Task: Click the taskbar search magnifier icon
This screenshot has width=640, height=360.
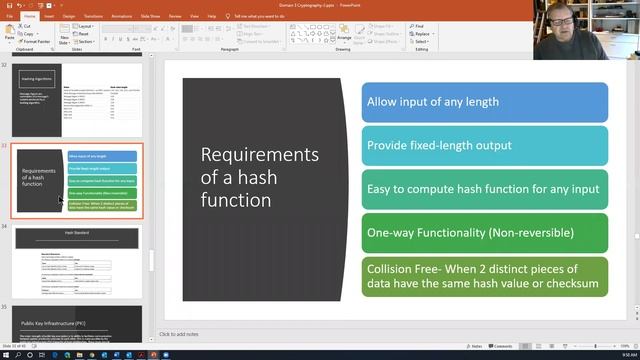Action: [x=18, y=355]
